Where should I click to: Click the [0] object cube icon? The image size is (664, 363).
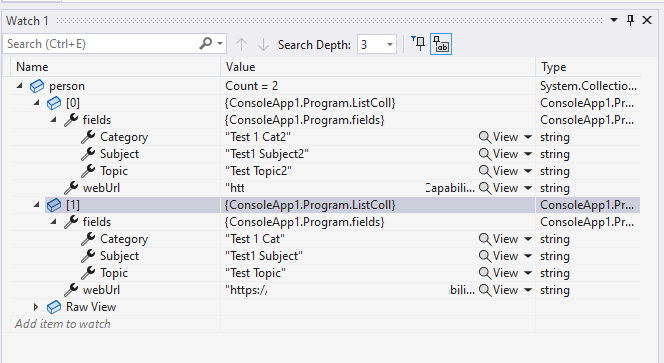(54, 103)
